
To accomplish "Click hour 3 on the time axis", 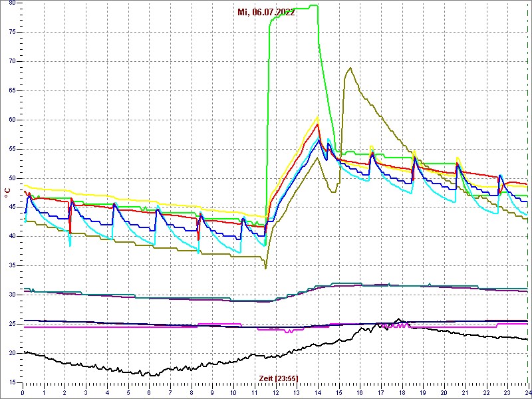I will 86,394.
